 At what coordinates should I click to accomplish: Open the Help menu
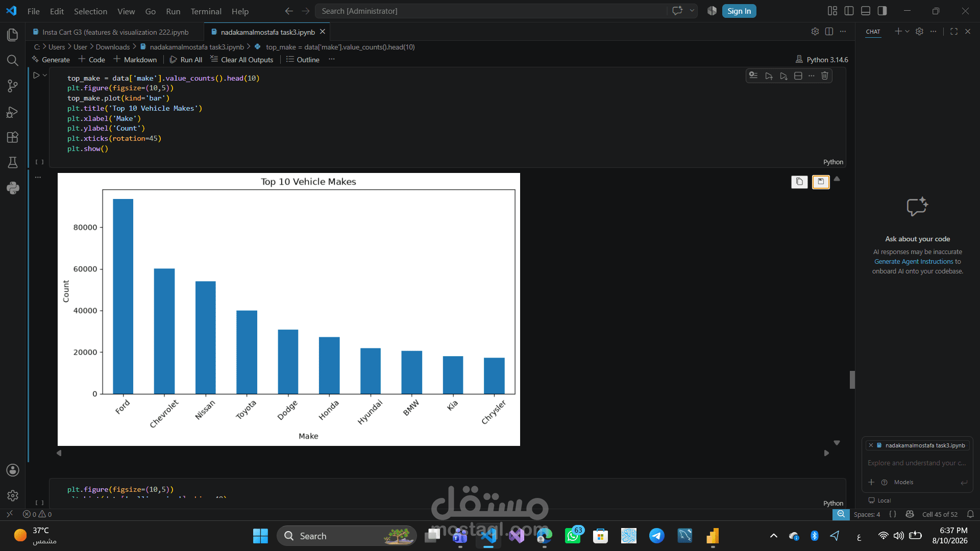[240, 11]
